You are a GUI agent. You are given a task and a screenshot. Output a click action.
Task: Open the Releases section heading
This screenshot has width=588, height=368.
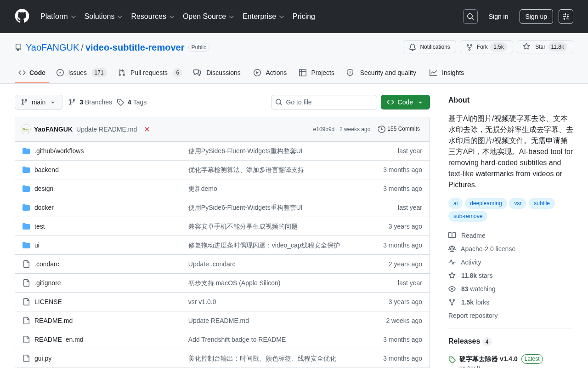464,341
